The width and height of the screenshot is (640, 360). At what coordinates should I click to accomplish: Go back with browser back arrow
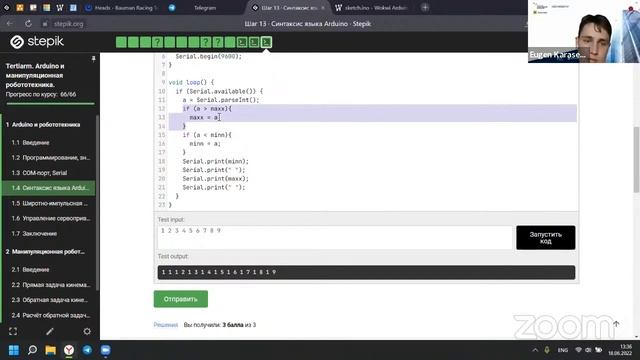[x=10, y=24]
